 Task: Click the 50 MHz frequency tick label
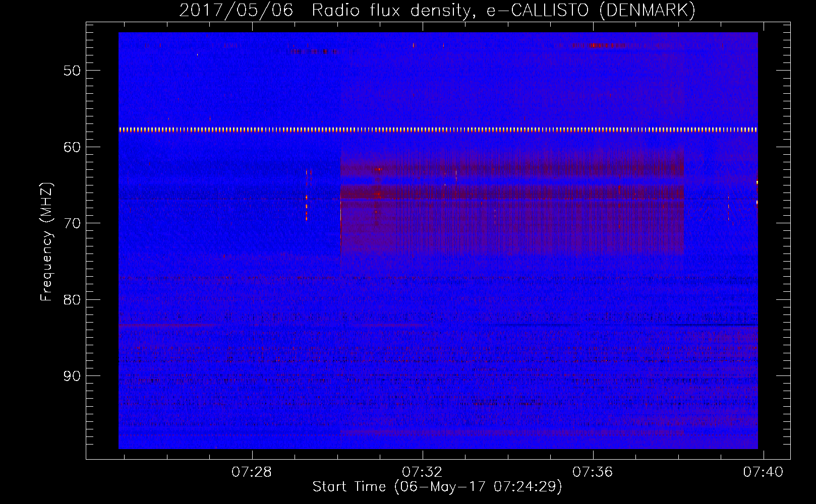[72, 71]
